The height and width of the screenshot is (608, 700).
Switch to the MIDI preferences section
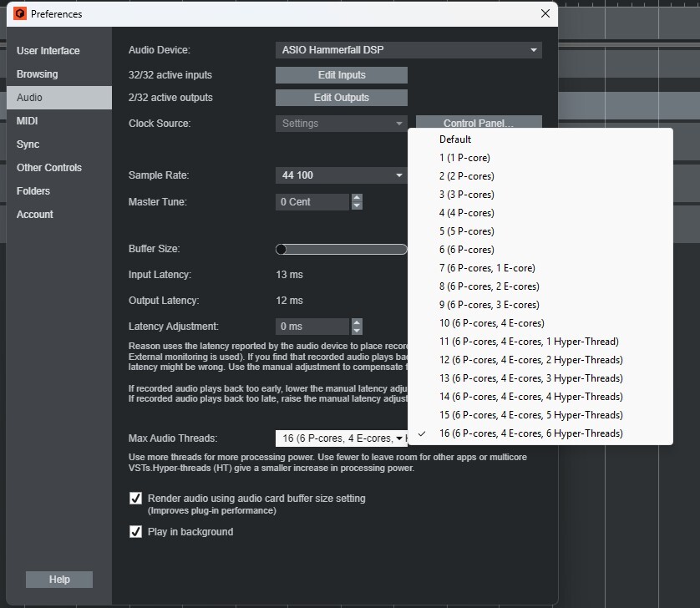point(28,120)
